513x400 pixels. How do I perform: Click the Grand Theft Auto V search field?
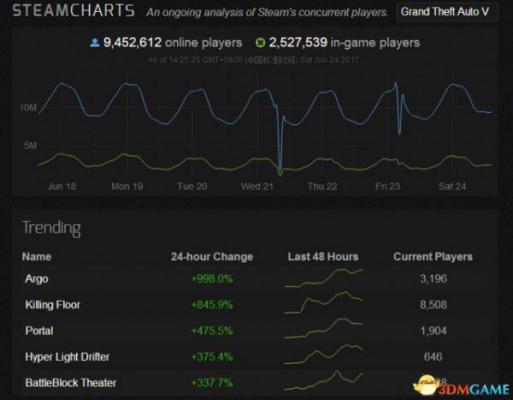[x=447, y=12]
